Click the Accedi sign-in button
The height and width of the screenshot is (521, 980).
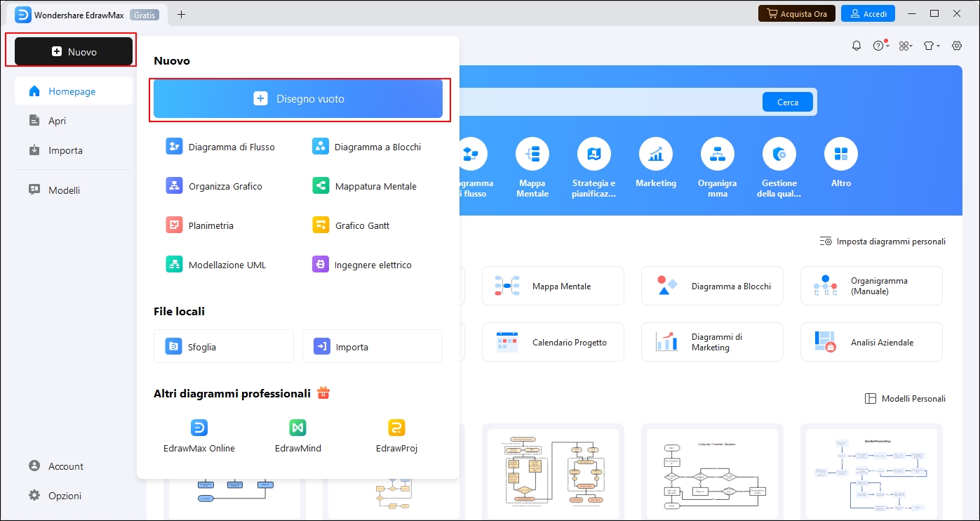pos(868,13)
